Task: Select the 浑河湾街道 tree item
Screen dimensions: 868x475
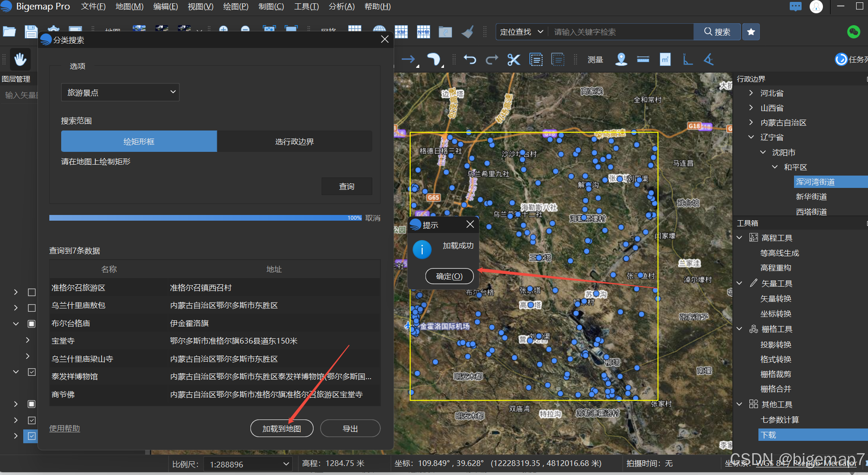Action: pos(815,182)
